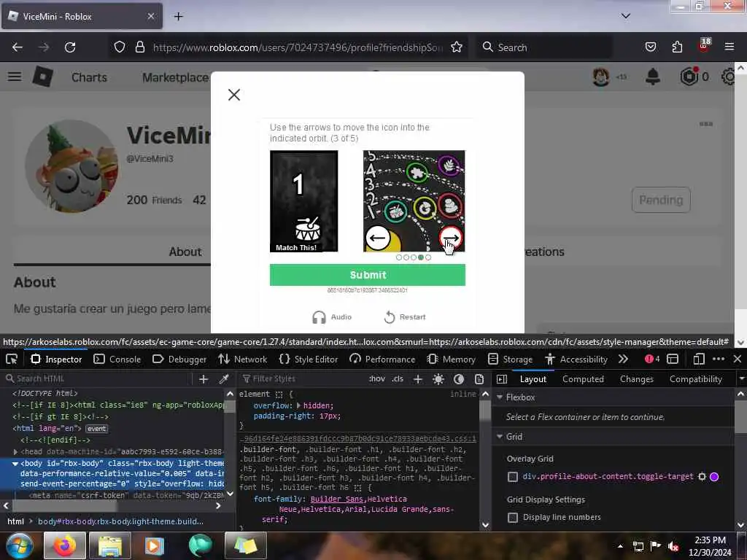Click the Firefox back arrow

(18, 47)
